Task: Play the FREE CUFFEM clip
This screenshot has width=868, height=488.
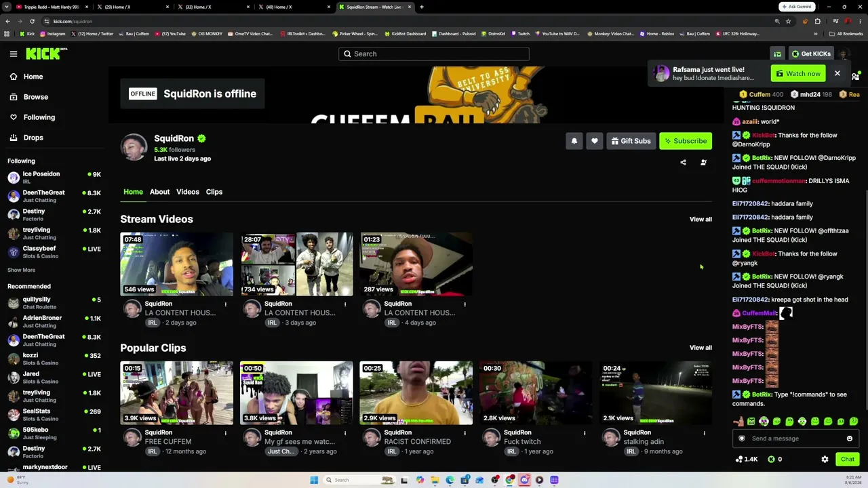Action: click(x=177, y=393)
